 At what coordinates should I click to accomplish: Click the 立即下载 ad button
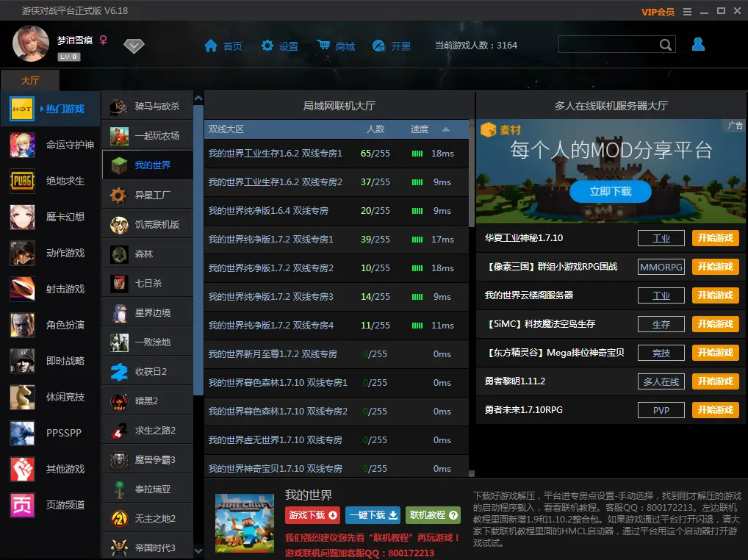(611, 191)
